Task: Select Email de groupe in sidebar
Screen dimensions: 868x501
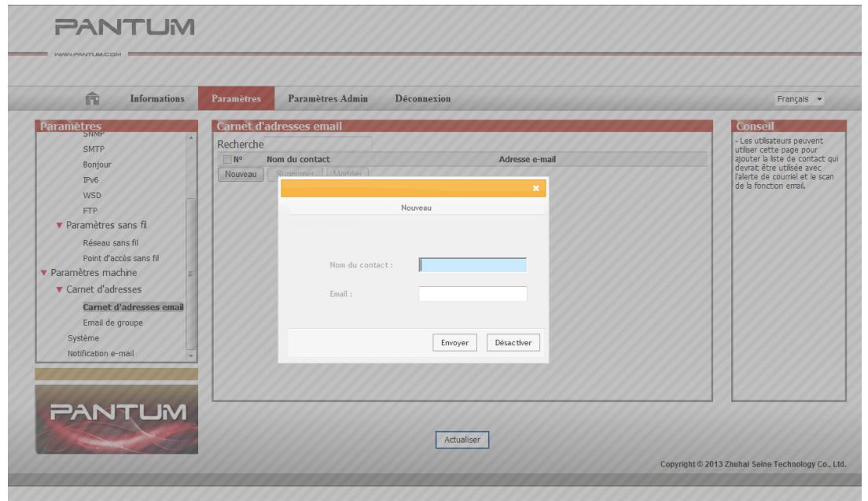Action: 112,322
